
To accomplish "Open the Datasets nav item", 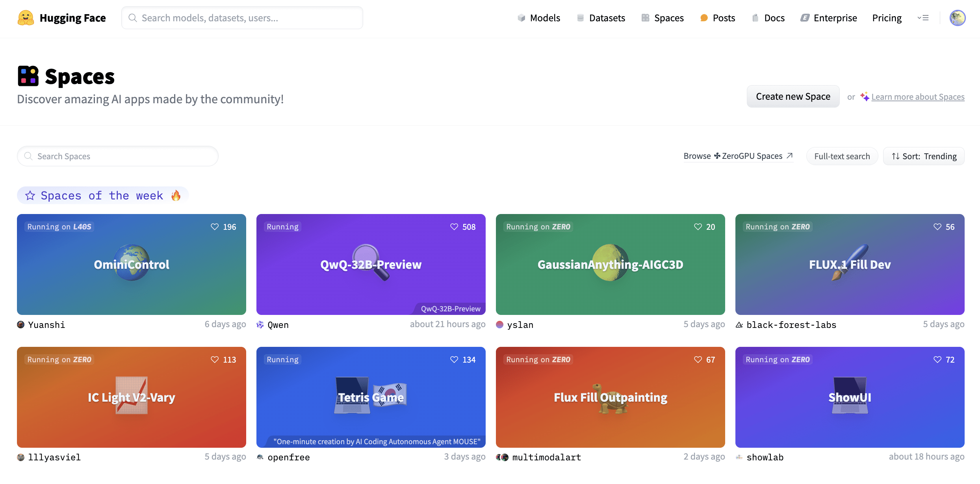I will pos(601,18).
